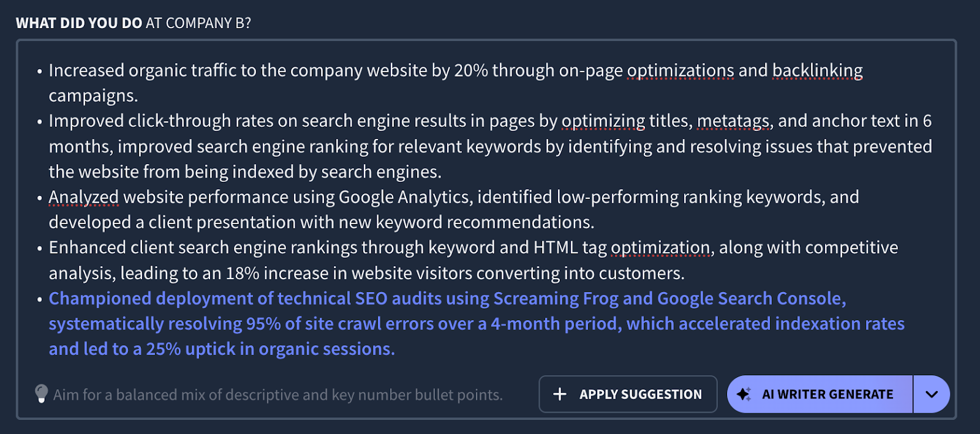This screenshot has width=980, height=434.
Task: Click the misspelled word 'metatags'
Action: click(732, 121)
